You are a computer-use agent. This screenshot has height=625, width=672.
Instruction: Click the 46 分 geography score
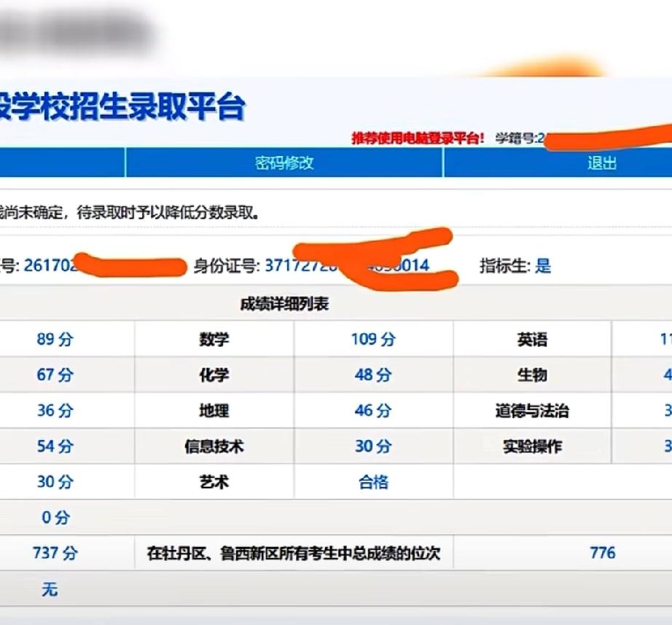tap(373, 410)
